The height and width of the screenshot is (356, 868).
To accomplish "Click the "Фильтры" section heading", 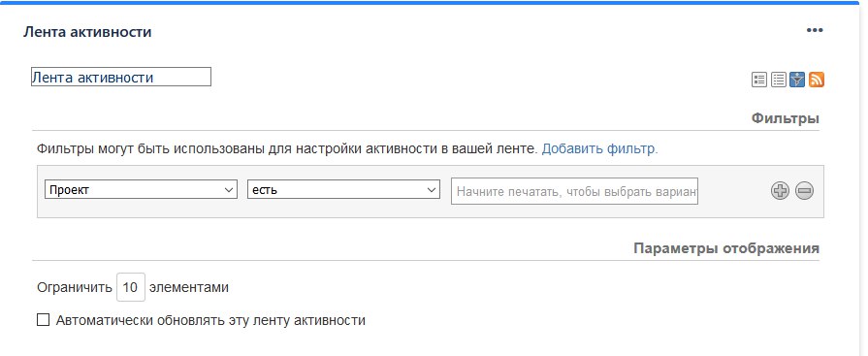I will [x=785, y=118].
